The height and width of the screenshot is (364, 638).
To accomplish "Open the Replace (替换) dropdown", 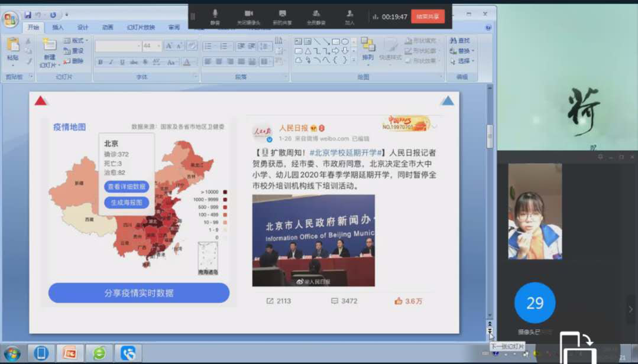I will 462,51.
